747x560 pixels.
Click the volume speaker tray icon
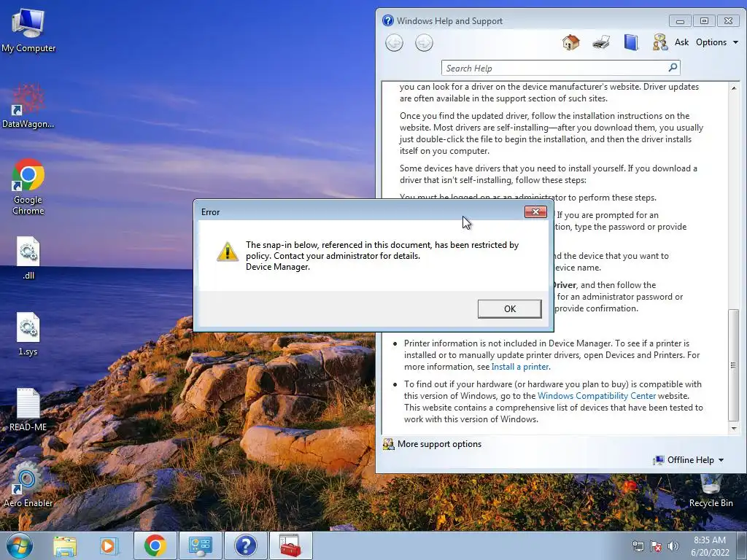[x=673, y=546]
